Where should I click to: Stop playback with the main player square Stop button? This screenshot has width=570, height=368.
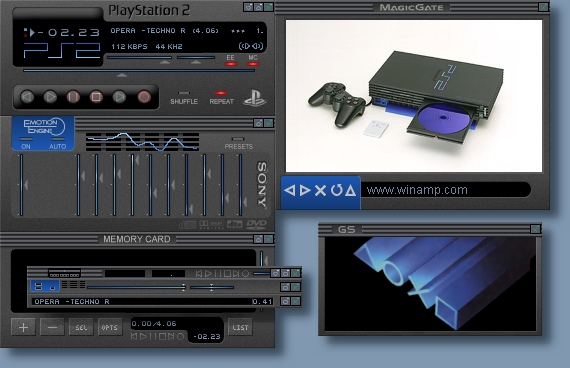[x=96, y=97]
